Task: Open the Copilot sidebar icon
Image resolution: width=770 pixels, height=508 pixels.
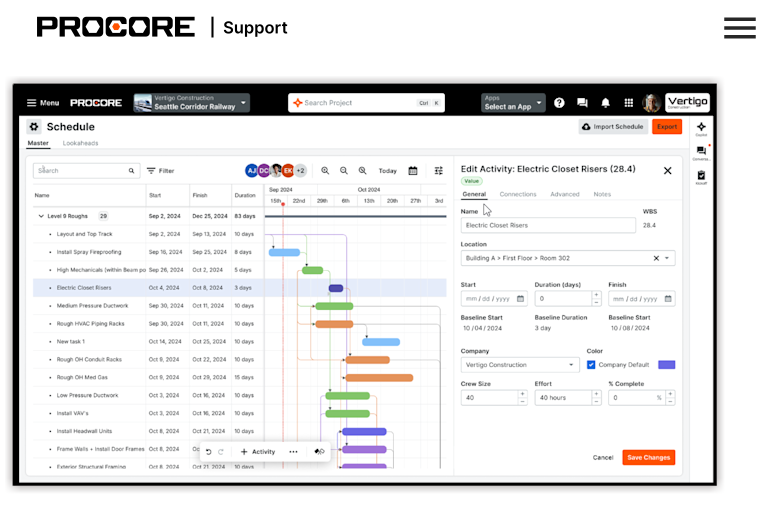Action: point(701,129)
